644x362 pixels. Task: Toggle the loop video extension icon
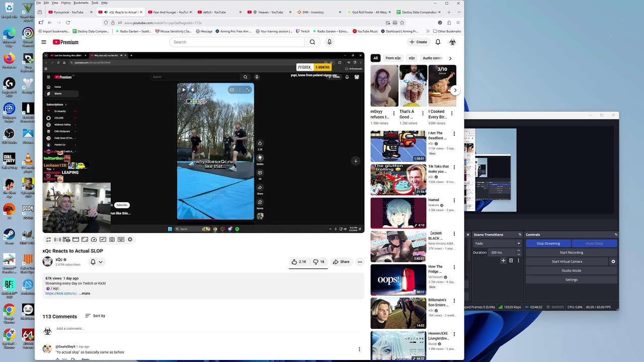coord(48,240)
